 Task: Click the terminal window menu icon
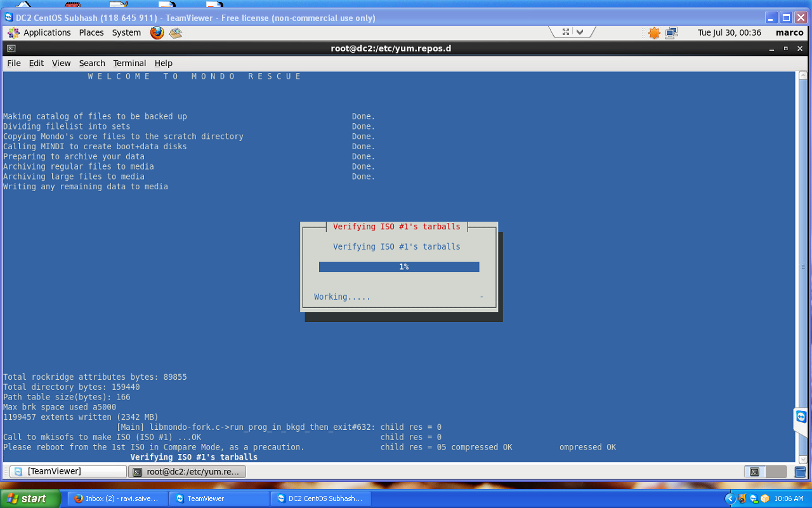[x=11, y=48]
